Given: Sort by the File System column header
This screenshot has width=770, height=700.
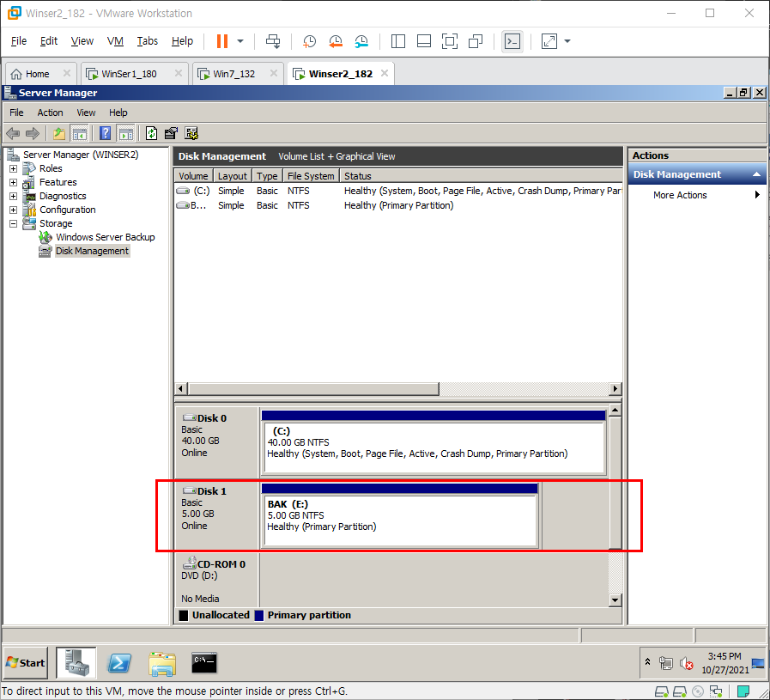Looking at the screenshot, I should click(311, 176).
